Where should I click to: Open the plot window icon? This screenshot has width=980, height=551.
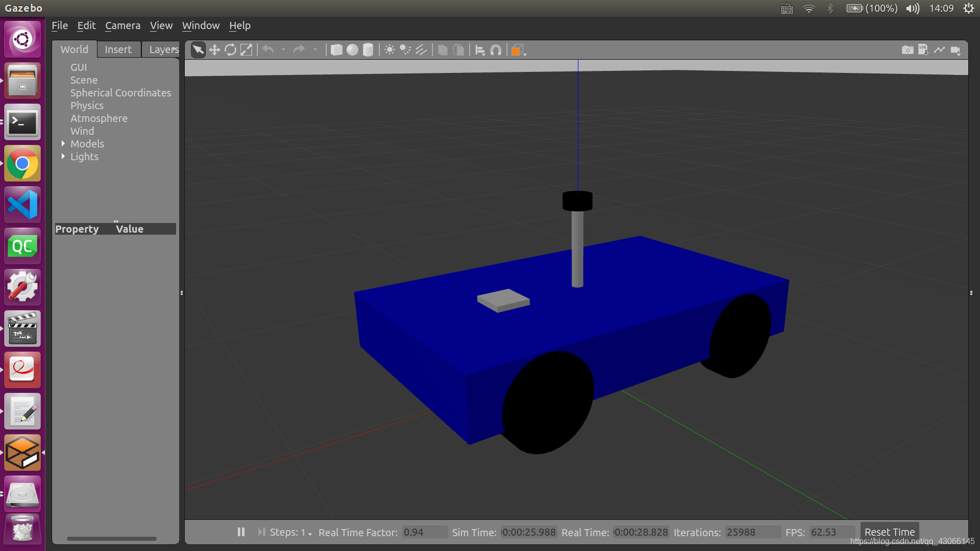pos(939,50)
